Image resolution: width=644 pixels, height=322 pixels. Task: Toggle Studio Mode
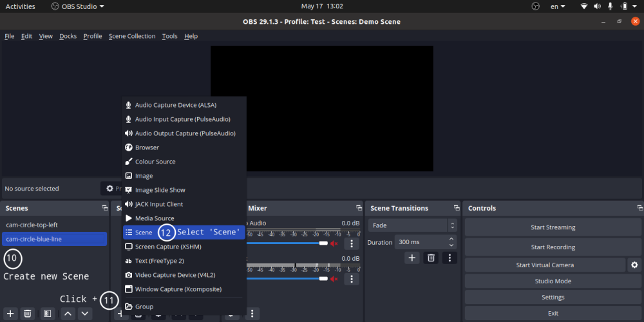(x=553, y=281)
